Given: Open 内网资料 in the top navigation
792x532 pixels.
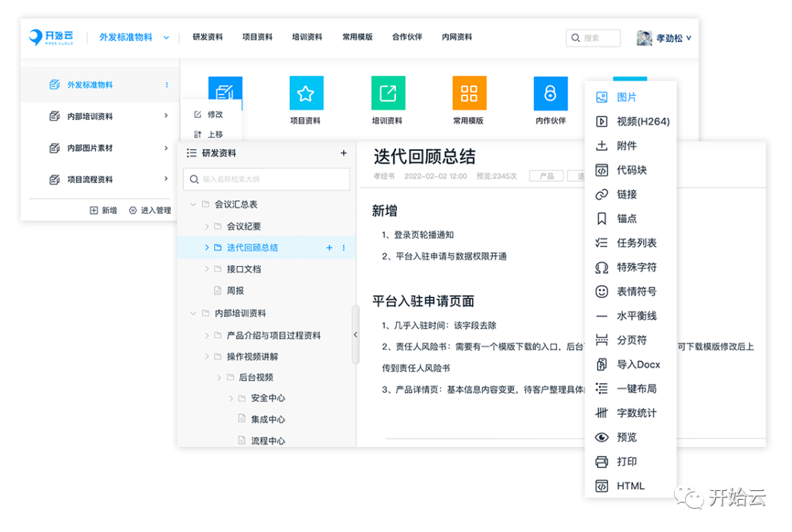Looking at the screenshot, I should pos(457,37).
